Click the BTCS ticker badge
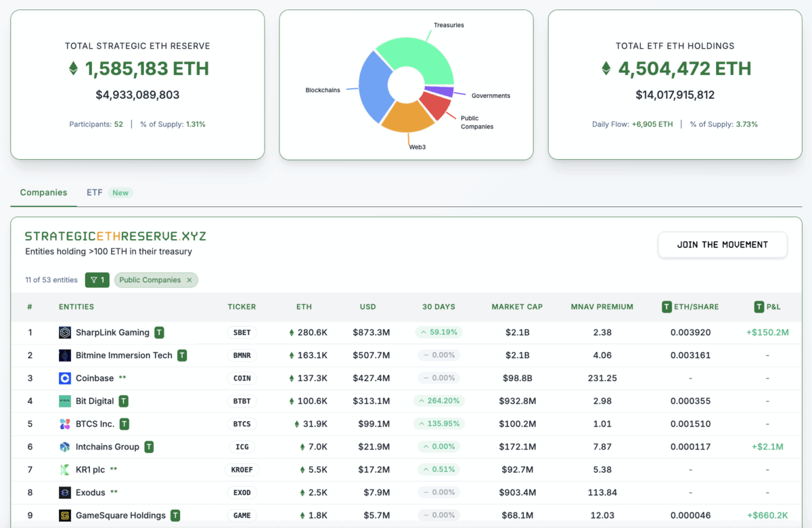Image resolution: width=812 pixels, height=528 pixels. click(242, 424)
